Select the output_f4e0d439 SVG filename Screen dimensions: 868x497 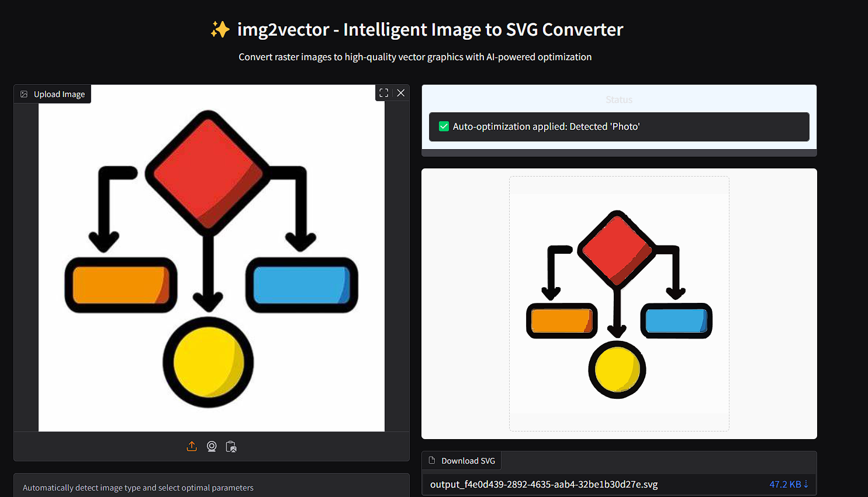[x=544, y=484]
